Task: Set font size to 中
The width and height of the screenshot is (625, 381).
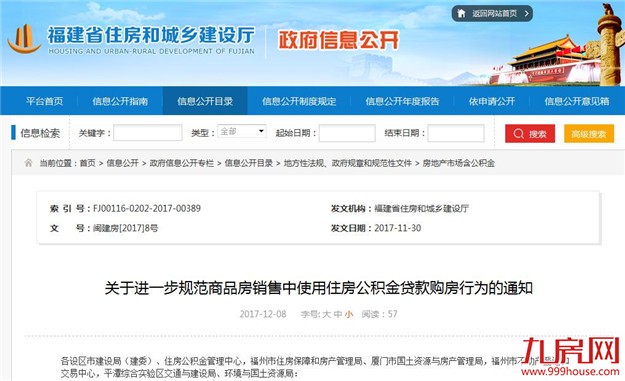Action: [x=338, y=314]
